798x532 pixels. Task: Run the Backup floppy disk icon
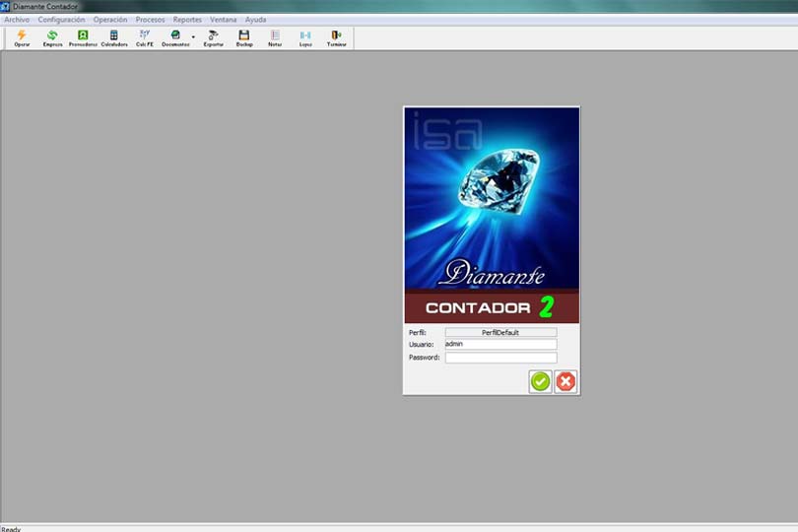coord(244,38)
